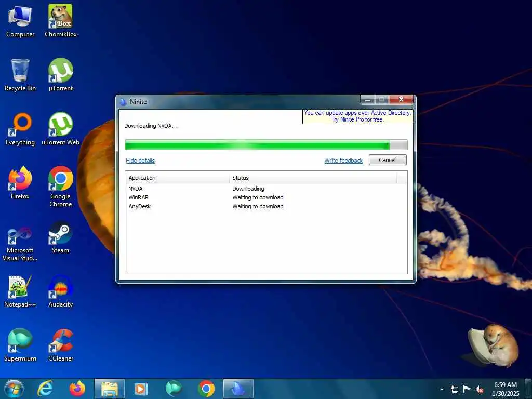The width and height of the screenshot is (532, 399).
Task: Select the CCleaner desktop shortcut
Action: coord(60,345)
